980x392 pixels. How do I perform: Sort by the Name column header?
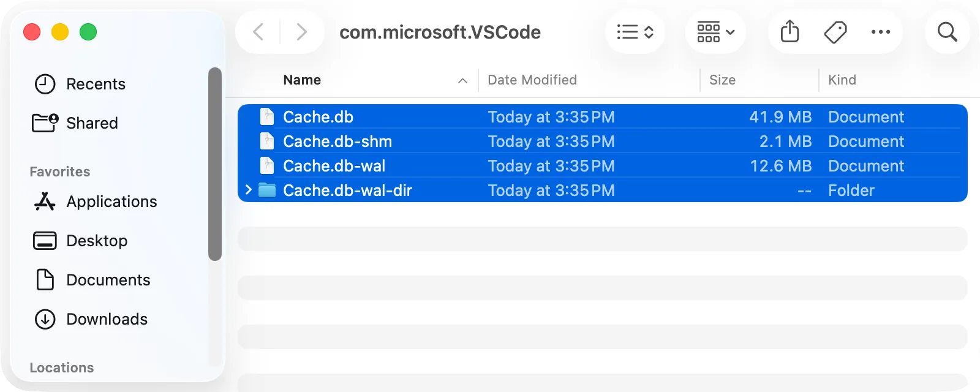tap(302, 80)
